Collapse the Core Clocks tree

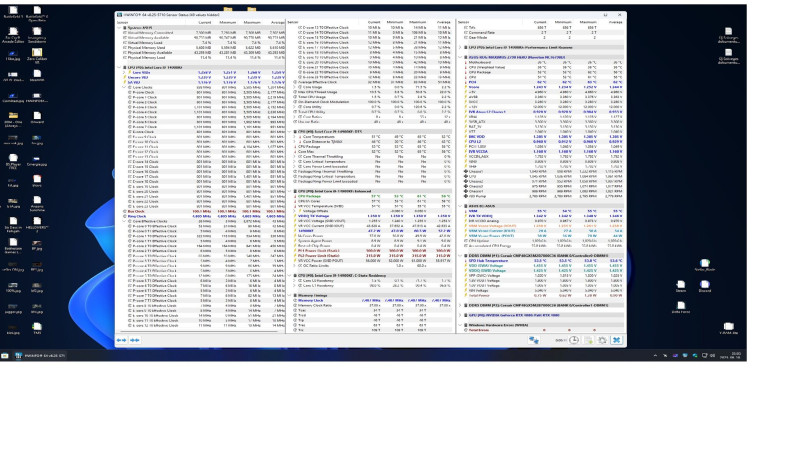[x=123, y=87]
